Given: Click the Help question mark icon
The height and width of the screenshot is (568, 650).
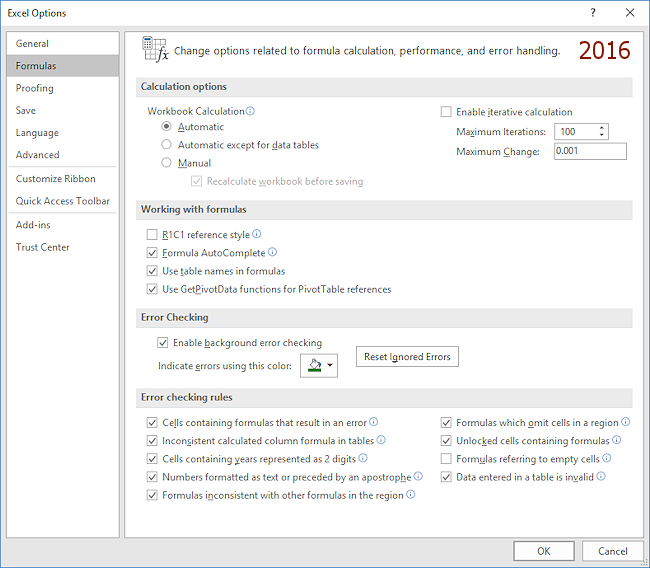Looking at the screenshot, I should point(593,13).
